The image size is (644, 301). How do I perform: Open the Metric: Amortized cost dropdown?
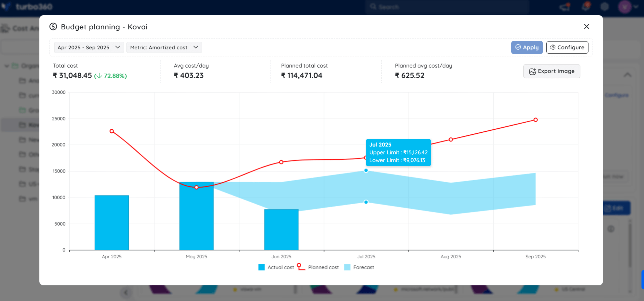164,47
